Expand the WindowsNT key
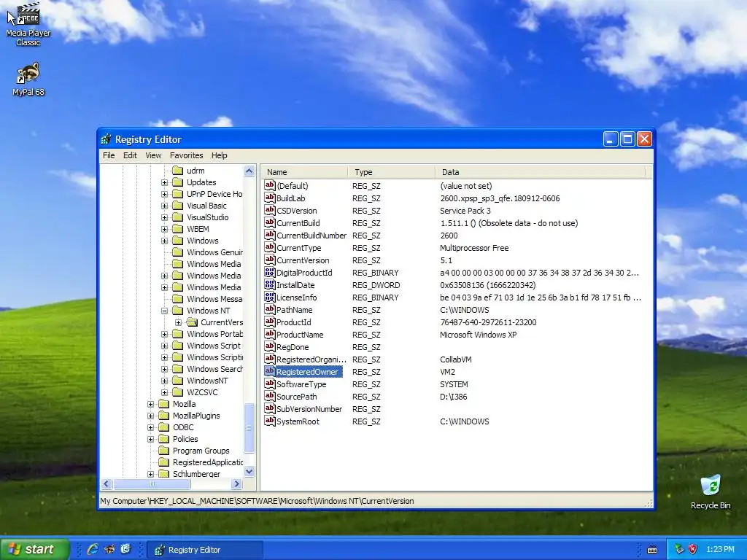This screenshot has height=560, width=747. (x=164, y=381)
